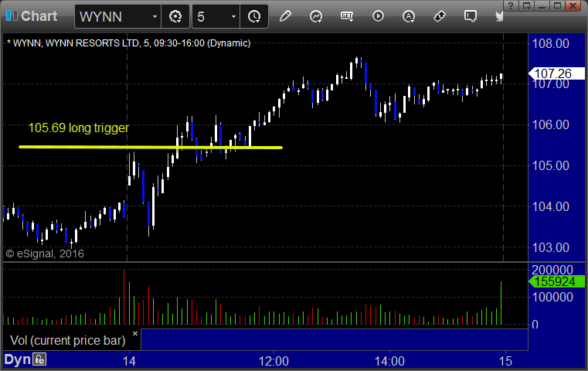
Task: Open the alerts circled-A icon
Action: (409, 16)
